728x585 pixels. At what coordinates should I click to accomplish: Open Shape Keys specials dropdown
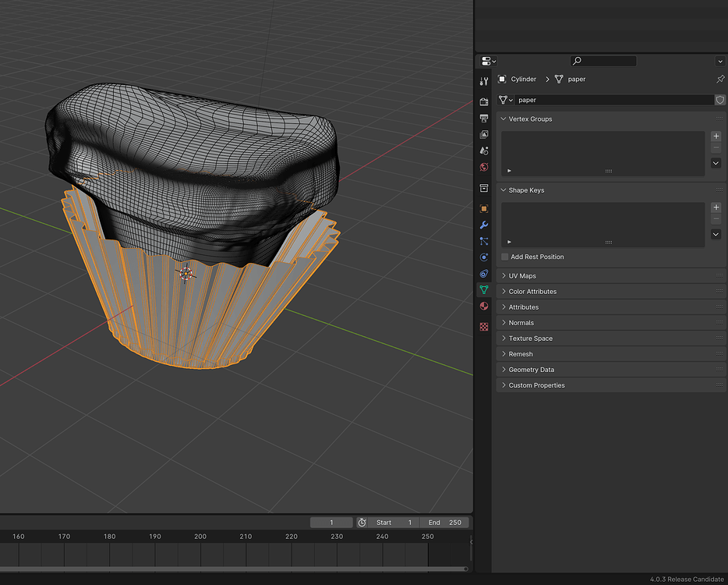716,234
